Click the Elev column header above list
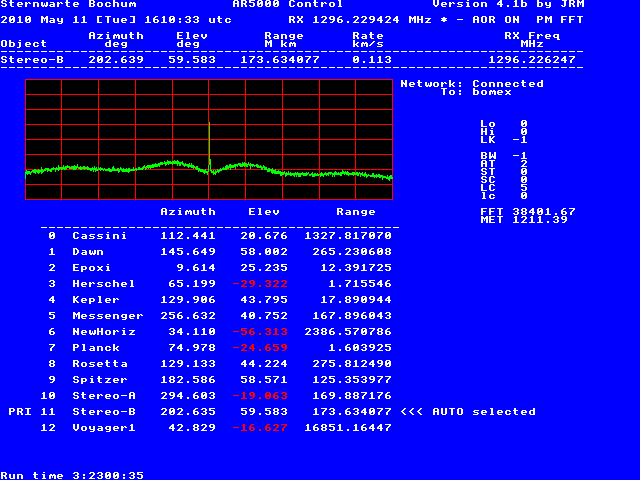This screenshot has width=640, height=480. pos(264,212)
